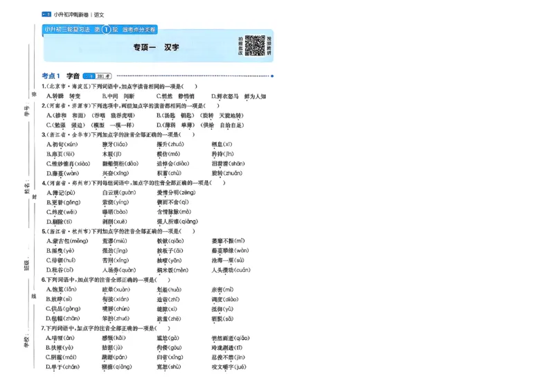Click "荒谬(miù)" in question 5
Viewport: 554px width, 392px height.
(115, 241)
